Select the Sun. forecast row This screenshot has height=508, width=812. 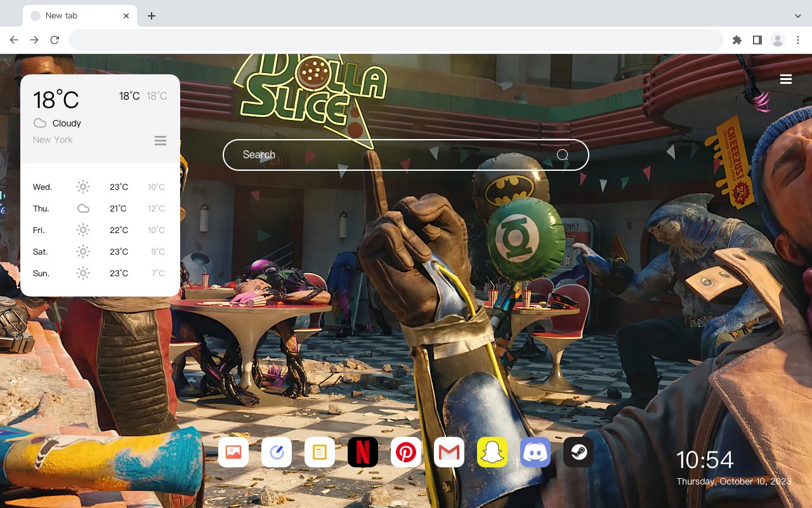click(100, 273)
